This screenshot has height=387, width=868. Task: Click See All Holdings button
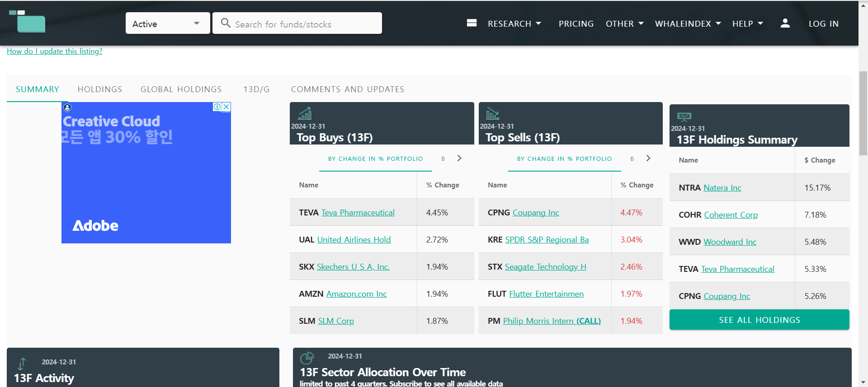759,320
